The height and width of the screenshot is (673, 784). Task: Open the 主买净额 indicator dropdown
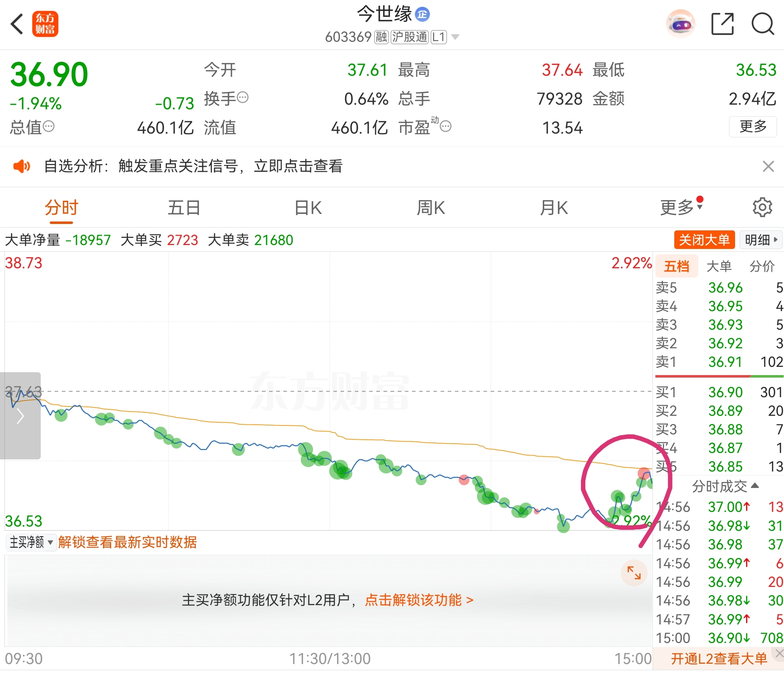coord(31,542)
